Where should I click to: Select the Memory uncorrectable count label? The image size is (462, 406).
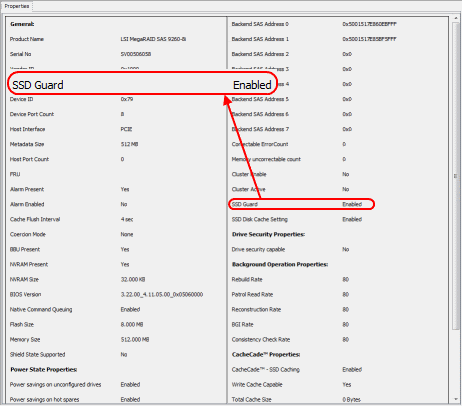click(x=266, y=159)
